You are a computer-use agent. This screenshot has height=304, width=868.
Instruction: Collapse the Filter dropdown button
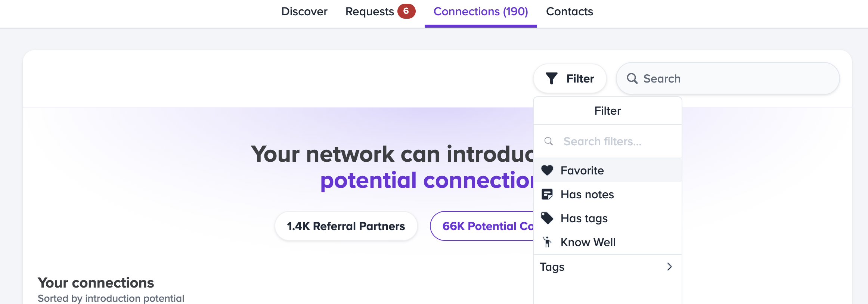(x=570, y=78)
